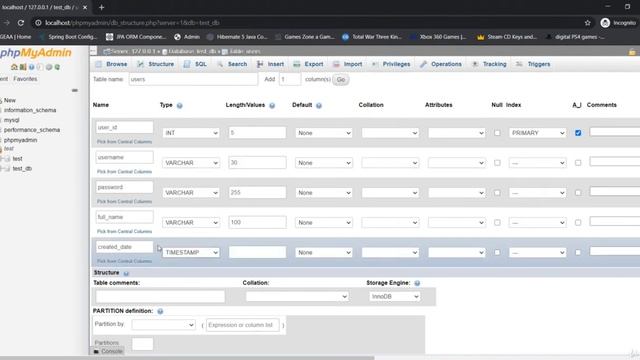Toggle Null checkbox for password row

[x=497, y=193]
